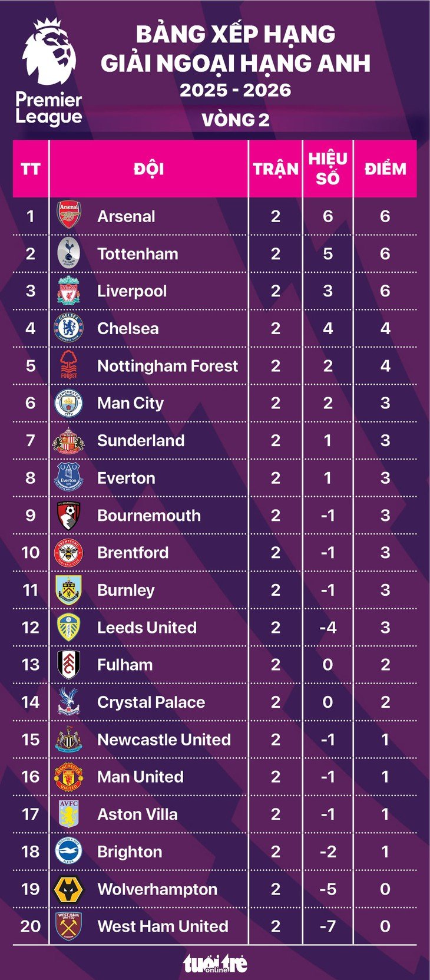Viewport: 430px width, 980px height.
Task: Click the Tuổi Trẻ online logo
Action: [x=215, y=963]
